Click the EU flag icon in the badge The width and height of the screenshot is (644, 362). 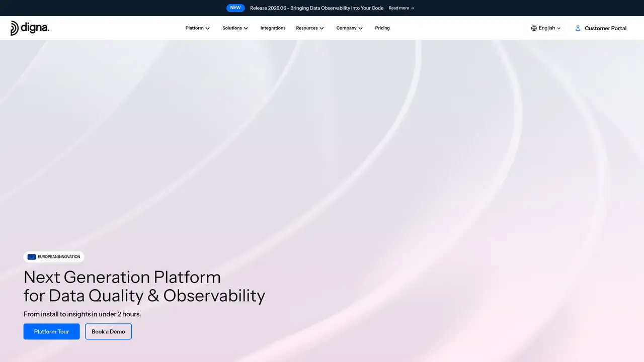coord(32,257)
